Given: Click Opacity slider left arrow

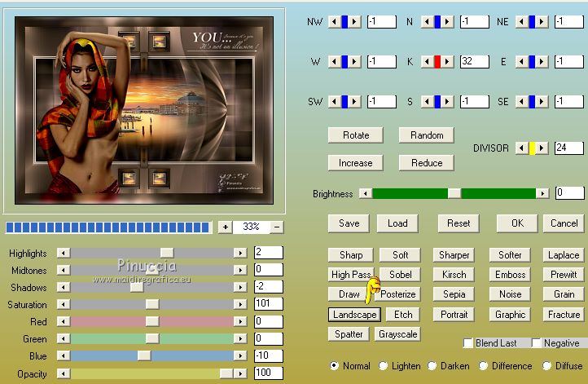Looking at the screenshot, I should (x=64, y=373).
